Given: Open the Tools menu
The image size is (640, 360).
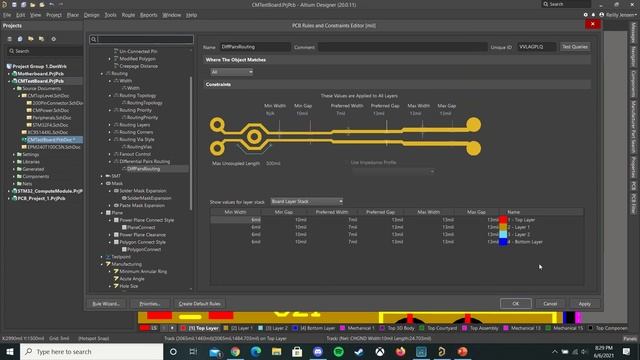Looking at the screenshot, I should point(111,15).
